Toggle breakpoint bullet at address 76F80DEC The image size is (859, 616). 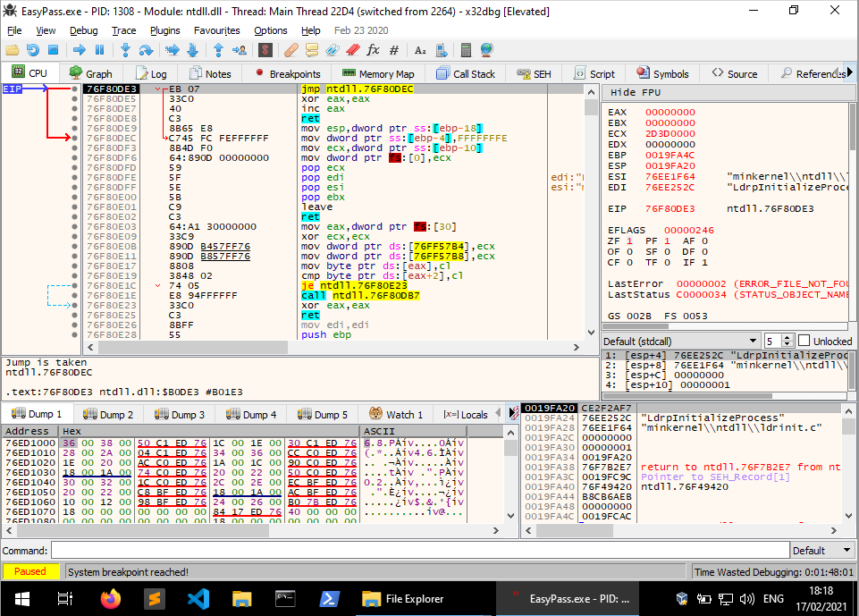[74, 138]
